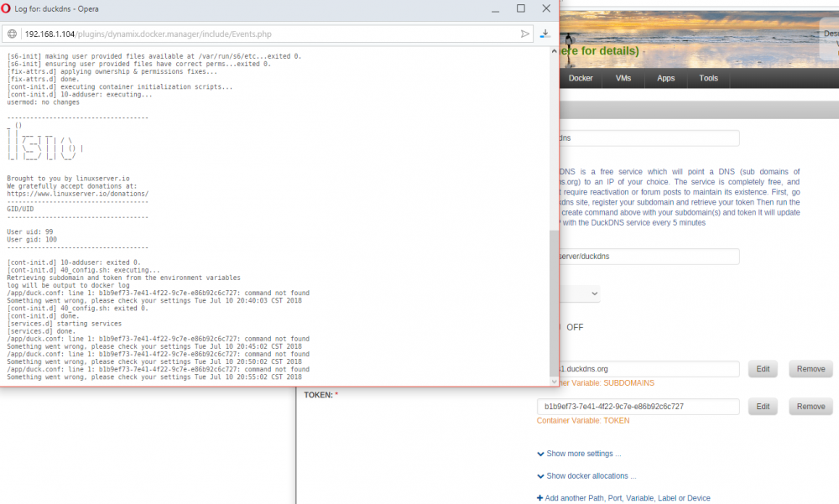Viewport: 839px width, 504px height.
Task: Open the dropdown below the repository field
Action: coord(580,294)
